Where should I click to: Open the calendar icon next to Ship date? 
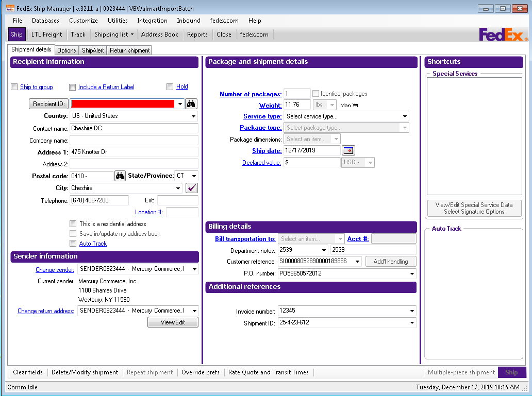(x=348, y=150)
